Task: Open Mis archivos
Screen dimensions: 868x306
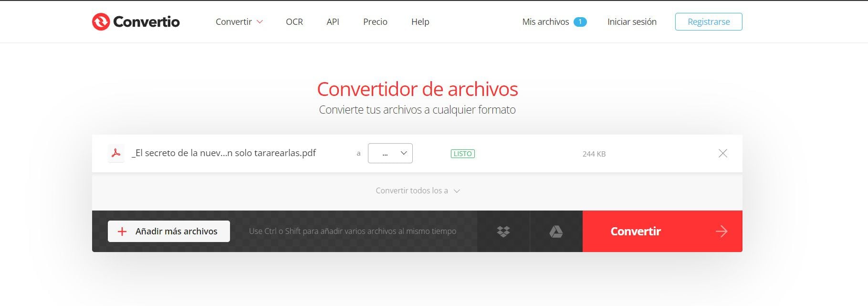Action: click(545, 22)
